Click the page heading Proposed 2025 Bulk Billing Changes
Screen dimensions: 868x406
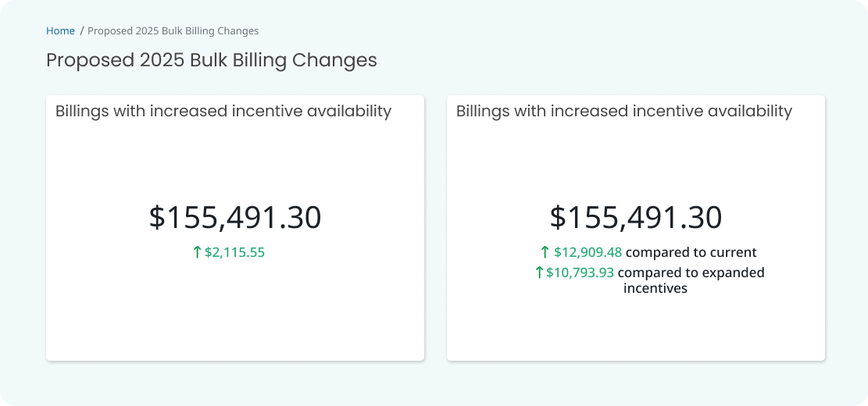(x=212, y=60)
